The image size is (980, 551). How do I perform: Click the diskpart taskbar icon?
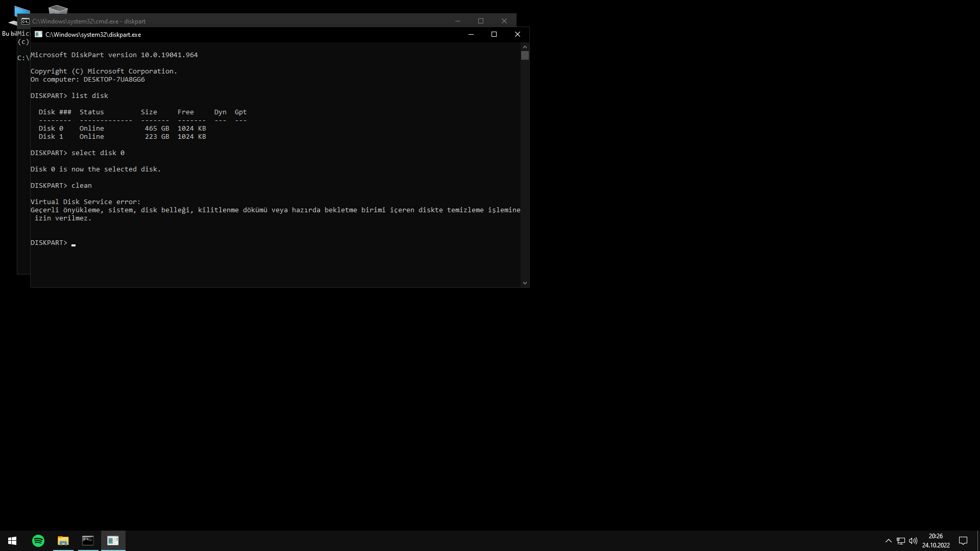pos(113,541)
